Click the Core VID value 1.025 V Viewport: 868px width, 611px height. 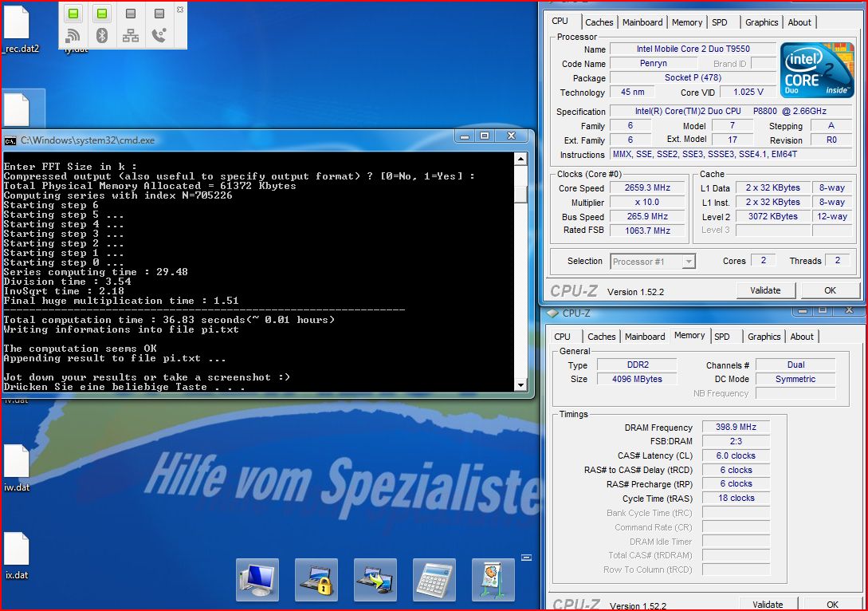(748, 92)
